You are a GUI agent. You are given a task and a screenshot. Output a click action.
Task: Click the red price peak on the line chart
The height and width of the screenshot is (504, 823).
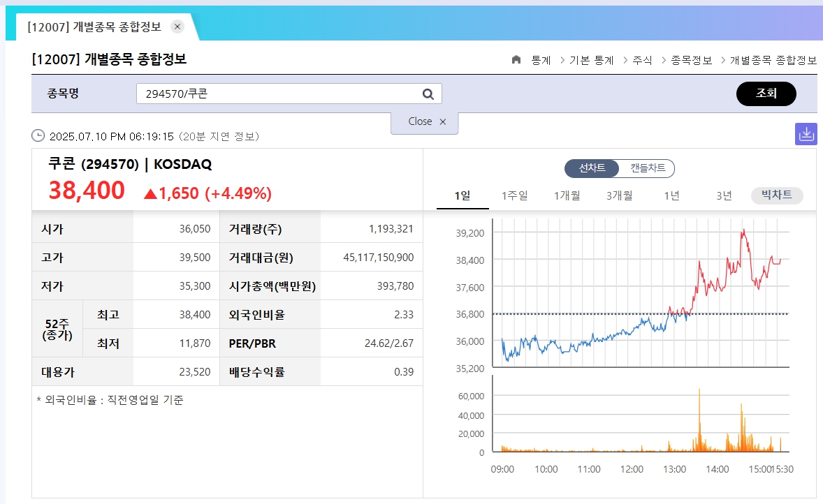(x=743, y=231)
